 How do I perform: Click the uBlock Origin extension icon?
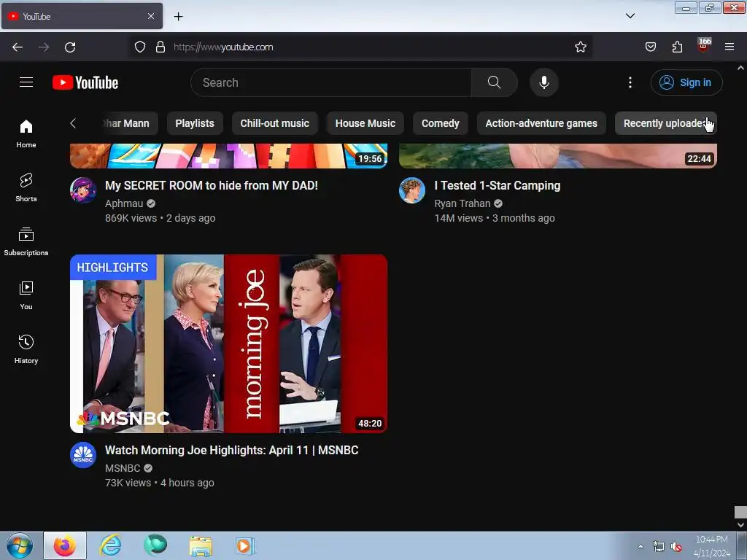[x=703, y=46]
